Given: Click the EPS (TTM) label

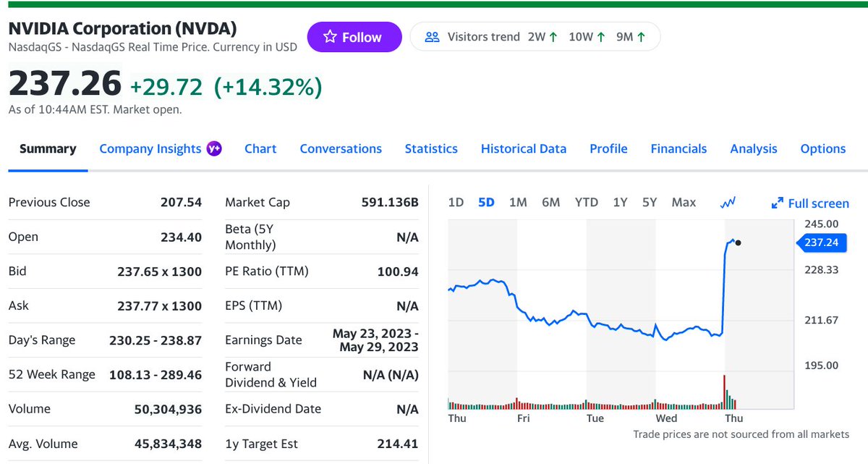Looking at the screenshot, I should pos(254,305).
